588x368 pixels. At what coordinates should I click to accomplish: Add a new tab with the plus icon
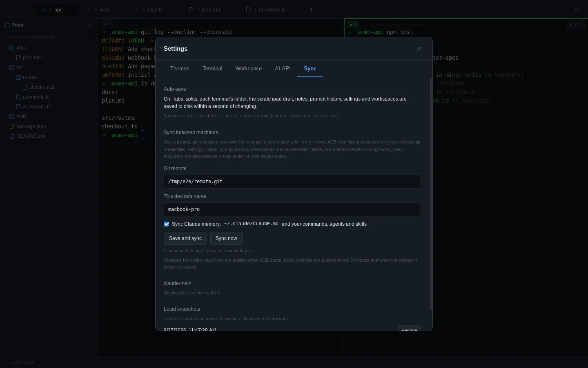coord(311,9)
